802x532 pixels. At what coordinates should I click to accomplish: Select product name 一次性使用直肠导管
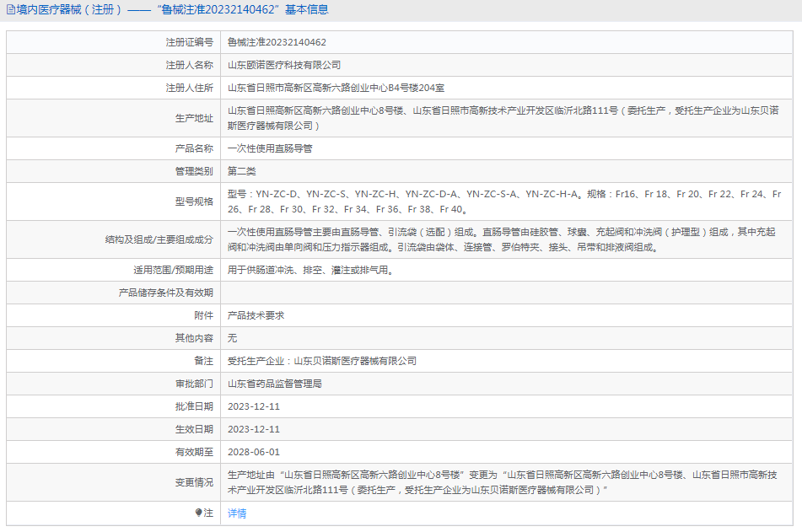pos(270,148)
